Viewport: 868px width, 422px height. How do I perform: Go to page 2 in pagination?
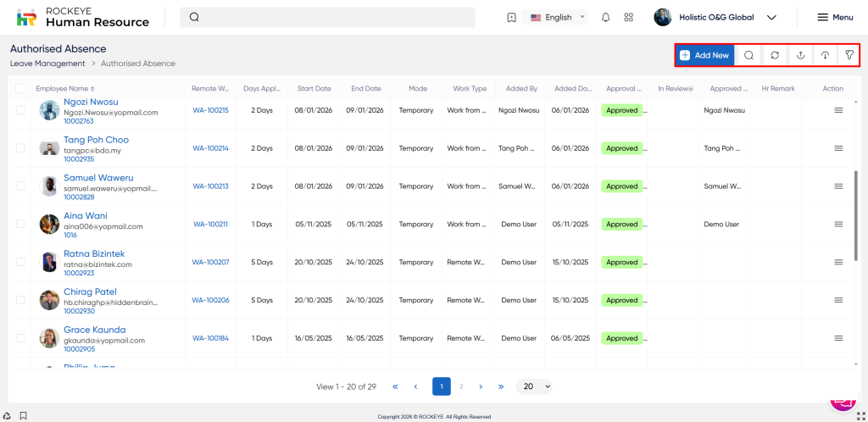(461, 386)
